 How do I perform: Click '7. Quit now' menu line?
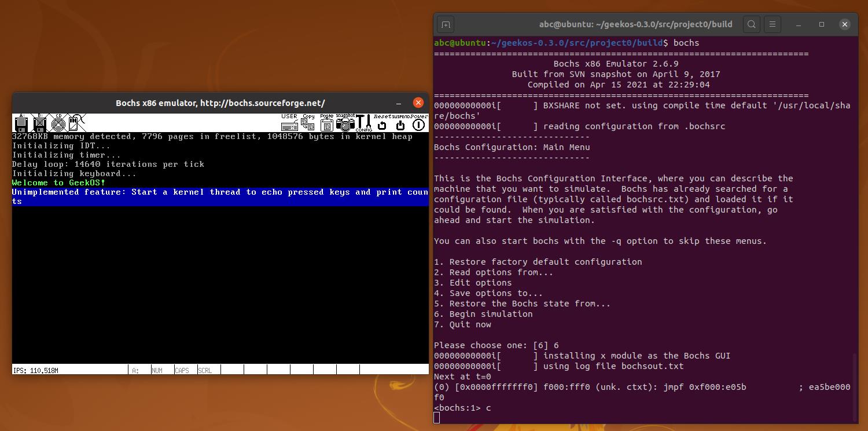[x=462, y=324]
